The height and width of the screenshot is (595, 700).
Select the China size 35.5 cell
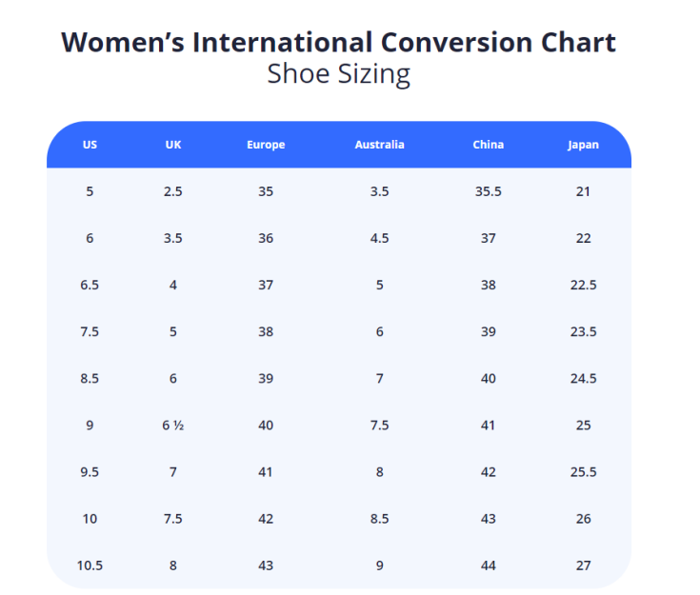tap(488, 191)
